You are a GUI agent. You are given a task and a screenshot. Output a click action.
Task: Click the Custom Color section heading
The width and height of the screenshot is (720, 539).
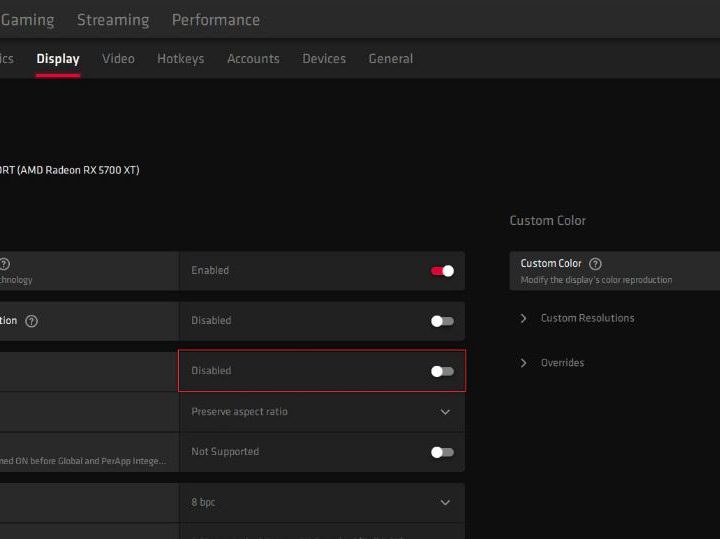(547, 220)
